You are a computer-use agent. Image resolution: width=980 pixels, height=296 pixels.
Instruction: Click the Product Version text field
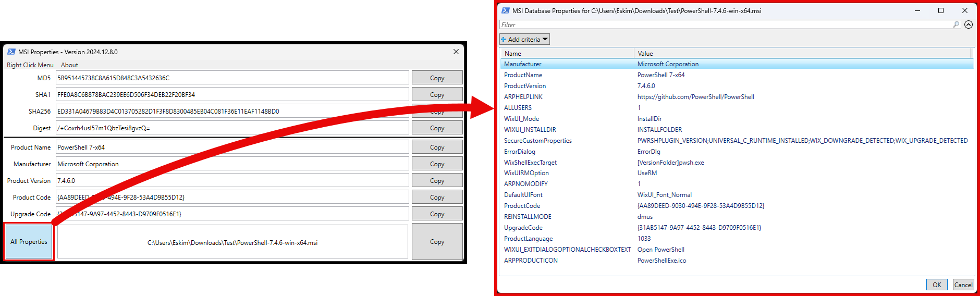click(x=232, y=180)
